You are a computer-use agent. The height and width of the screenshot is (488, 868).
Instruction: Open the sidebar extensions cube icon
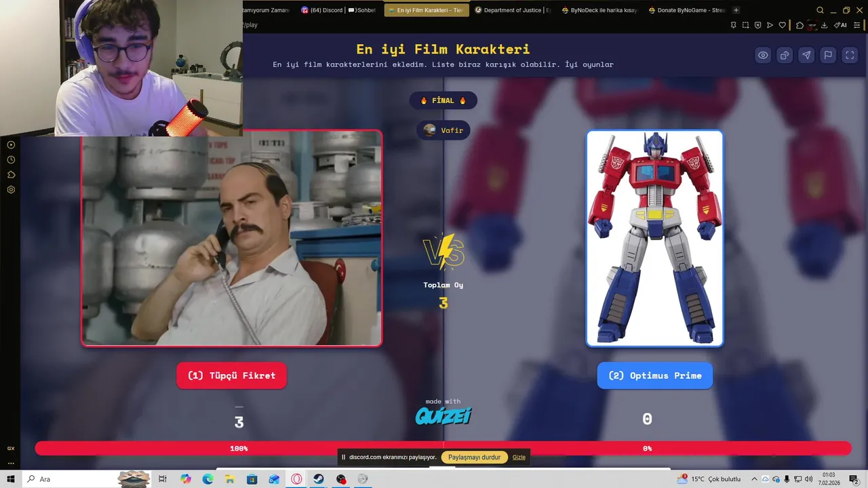(x=11, y=174)
